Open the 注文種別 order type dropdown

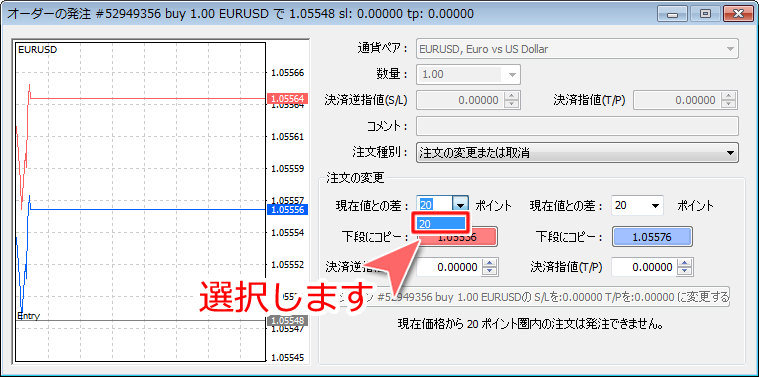pos(577,153)
